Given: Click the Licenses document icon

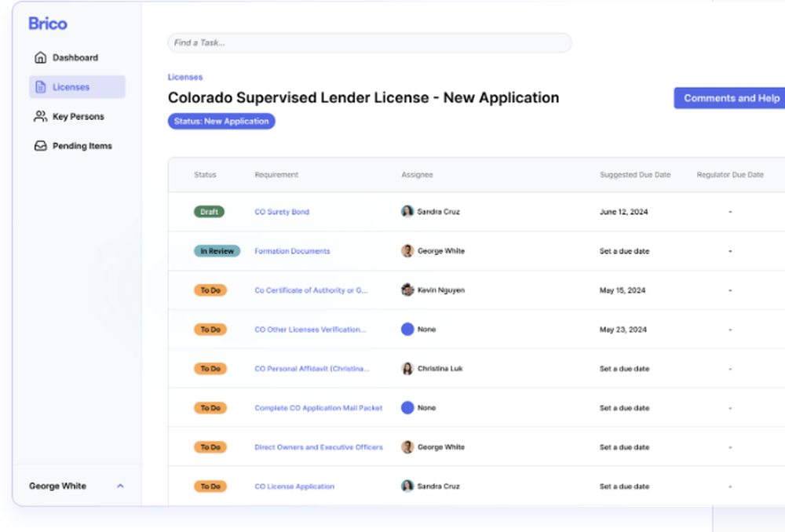Looking at the screenshot, I should coord(41,87).
